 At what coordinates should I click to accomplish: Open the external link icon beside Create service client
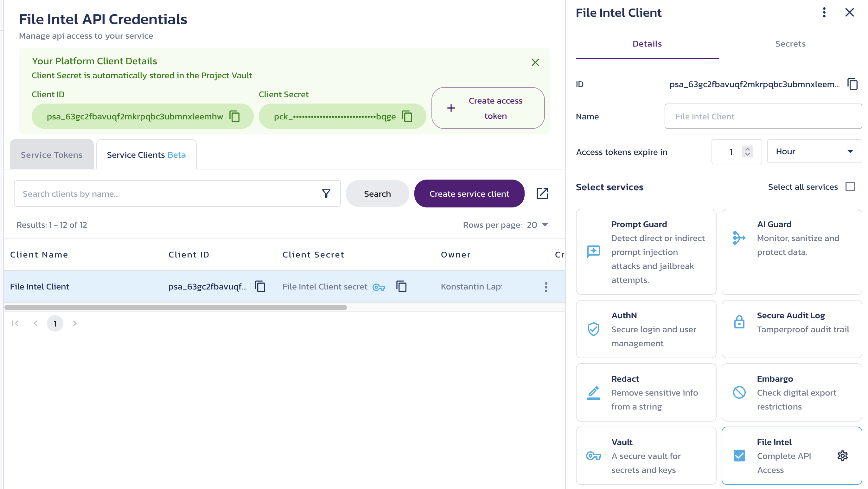542,194
